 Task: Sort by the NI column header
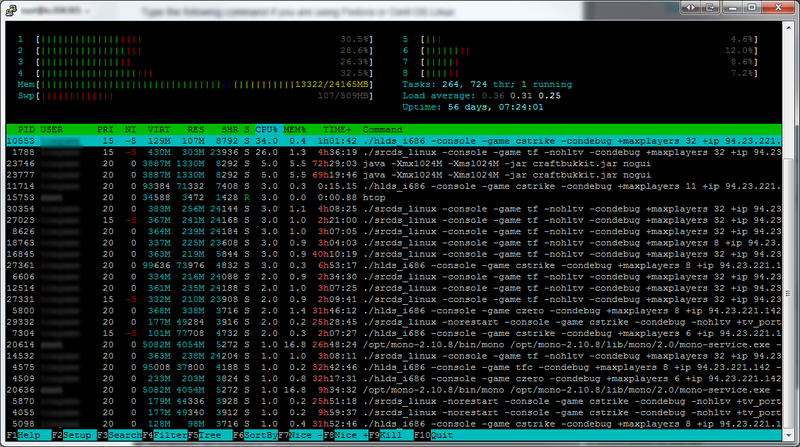coord(131,130)
